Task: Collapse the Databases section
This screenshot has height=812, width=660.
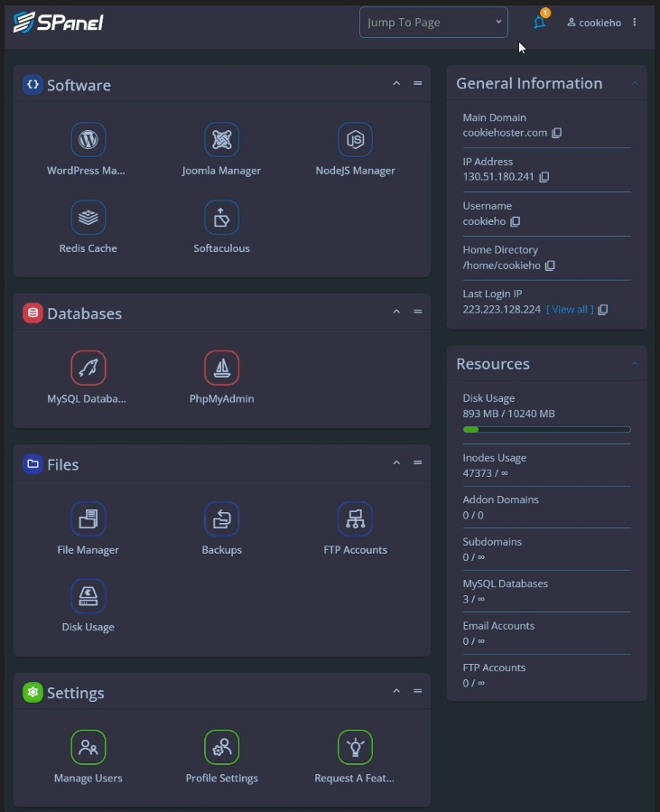Action: 395,312
